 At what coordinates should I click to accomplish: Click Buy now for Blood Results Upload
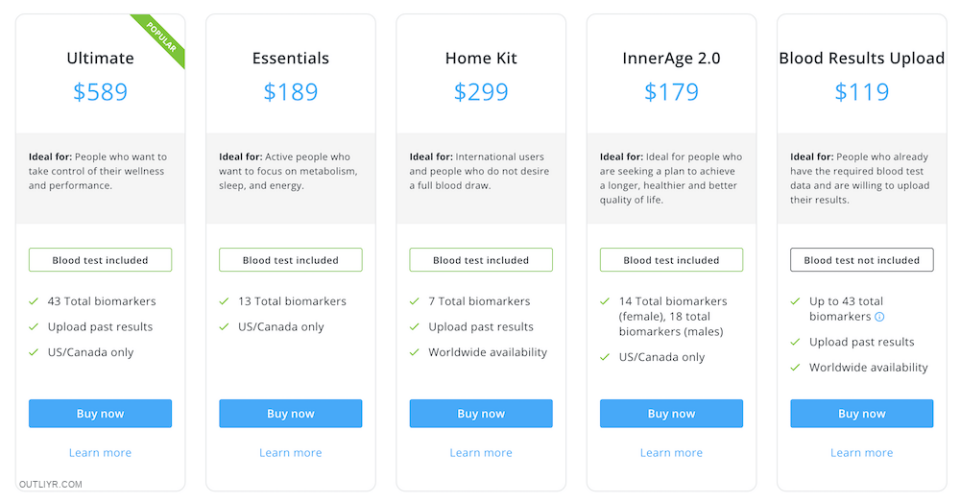[x=862, y=413]
